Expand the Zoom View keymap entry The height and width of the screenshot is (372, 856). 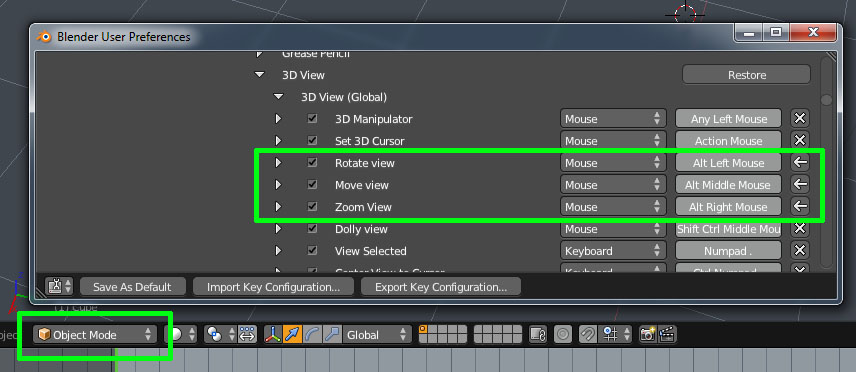pos(278,207)
